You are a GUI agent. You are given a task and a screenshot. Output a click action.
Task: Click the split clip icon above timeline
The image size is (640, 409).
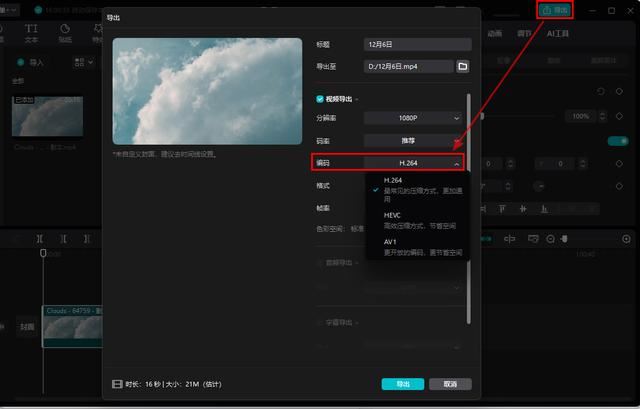click(x=40, y=239)
